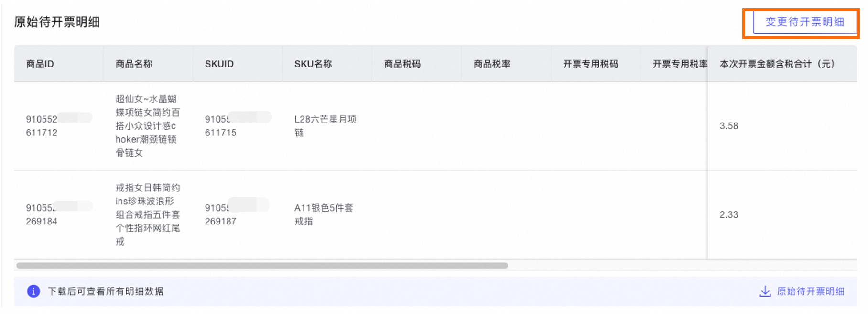Viewport: 868px width, 314px height.
Task: Click the L28六芒星月项链 SKU cell
Action: tap(325, 126)
